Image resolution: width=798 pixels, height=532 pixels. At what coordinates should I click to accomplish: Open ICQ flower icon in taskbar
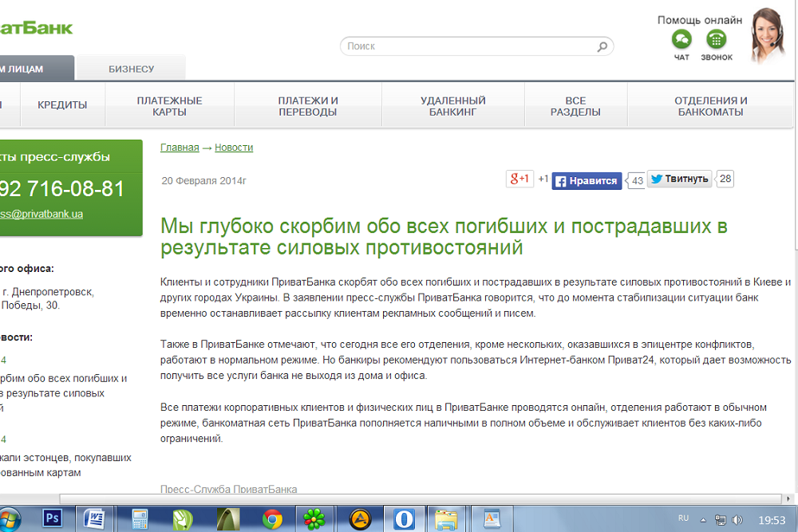(314, 519)
